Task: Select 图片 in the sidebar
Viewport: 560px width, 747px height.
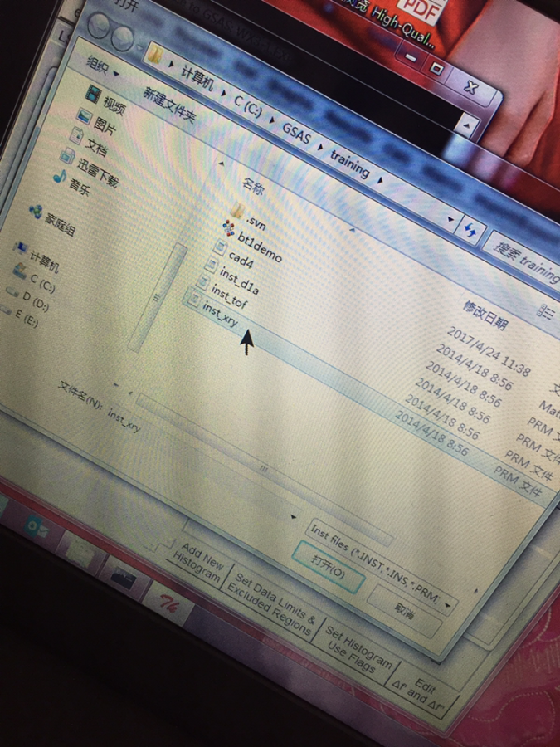Action: pos(105,125)
